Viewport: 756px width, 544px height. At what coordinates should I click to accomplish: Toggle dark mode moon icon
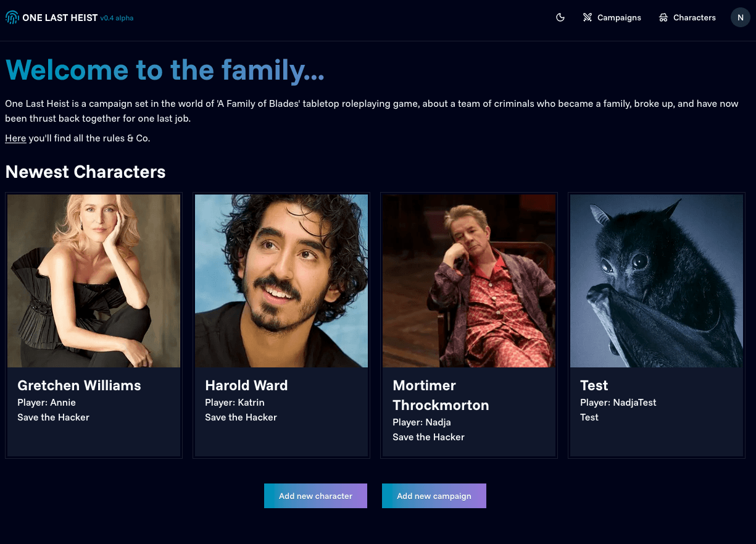[560, 18]
